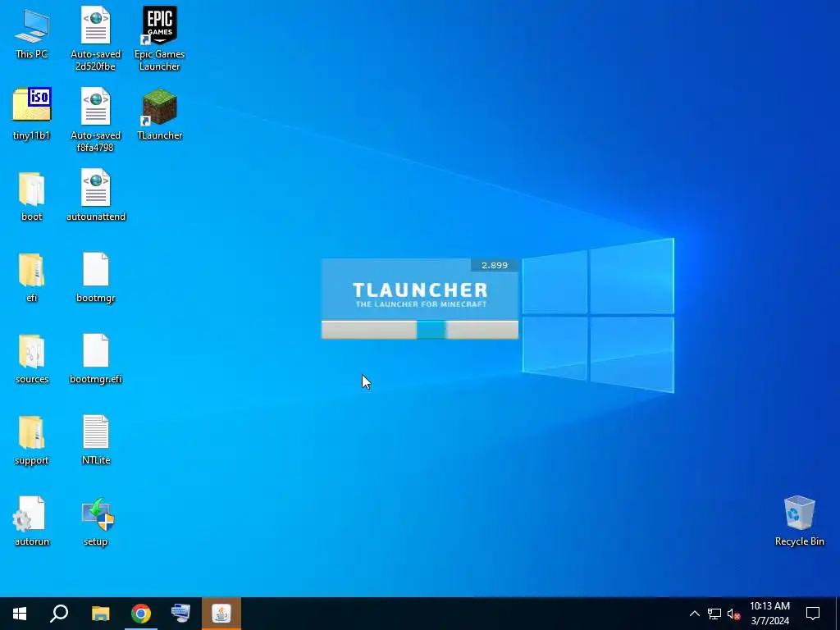Select the bootmgr file

pos(96,277)
